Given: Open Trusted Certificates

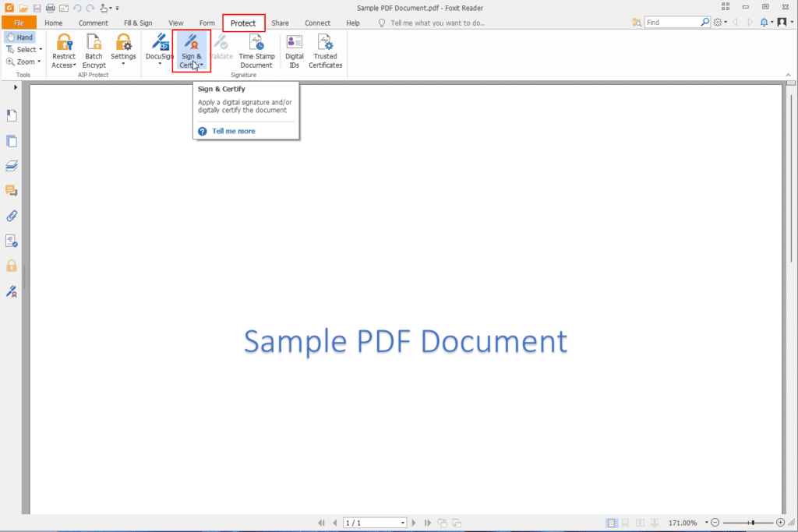Looking at the screenshot, I should [325, 51].
